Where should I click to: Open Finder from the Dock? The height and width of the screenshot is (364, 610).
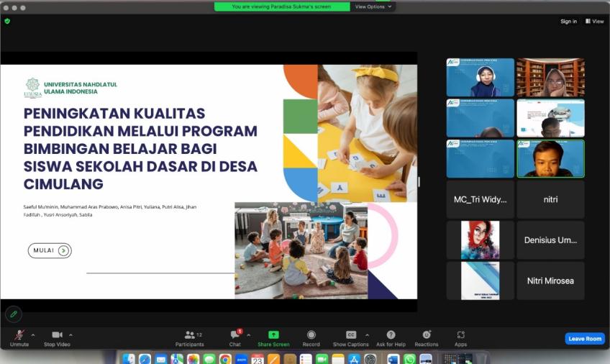tap(128, 359)
